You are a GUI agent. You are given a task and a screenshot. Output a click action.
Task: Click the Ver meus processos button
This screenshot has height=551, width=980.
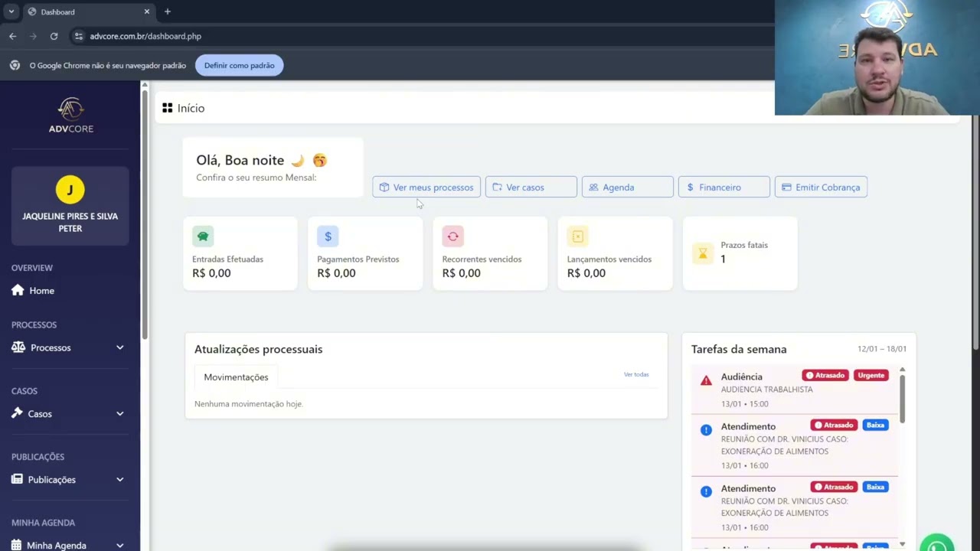coord(426,187)
